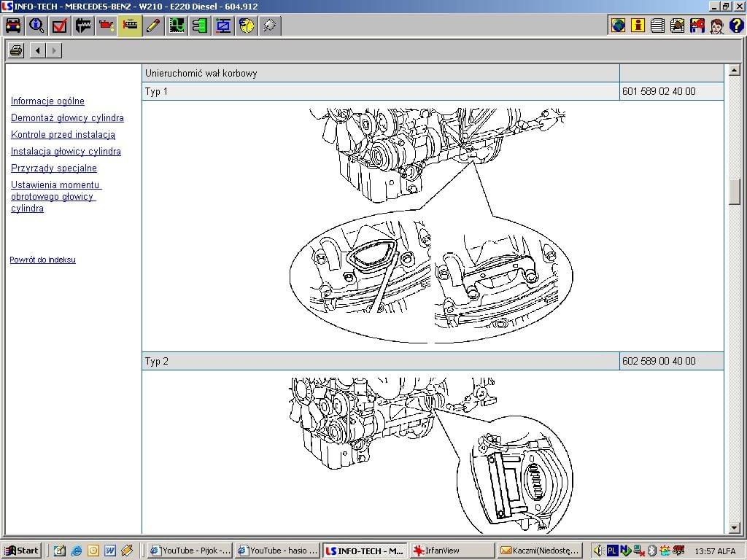747x560 pixels.
Task: Open the Kaczmi mail taskbar window
Action: (x=541, y=551)
